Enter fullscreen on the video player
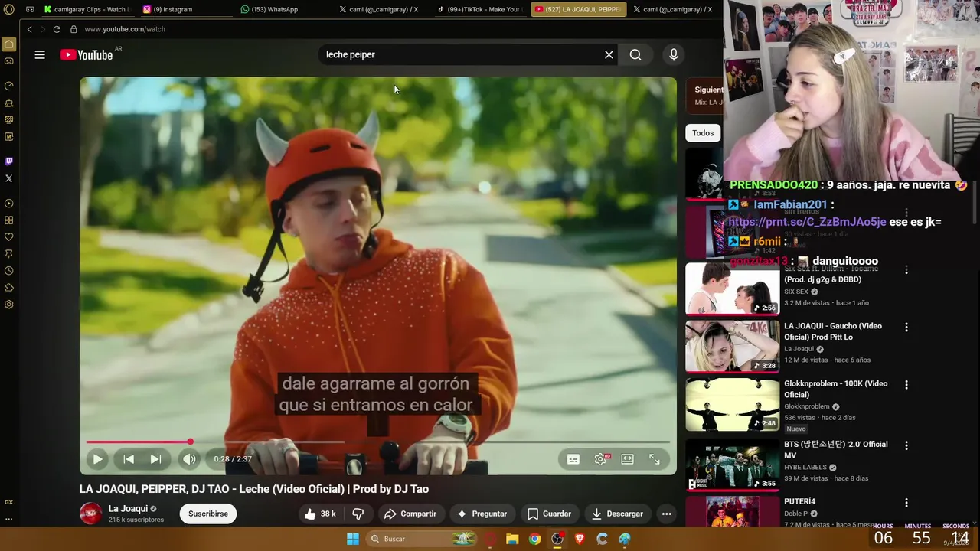 tap(655, 459)
